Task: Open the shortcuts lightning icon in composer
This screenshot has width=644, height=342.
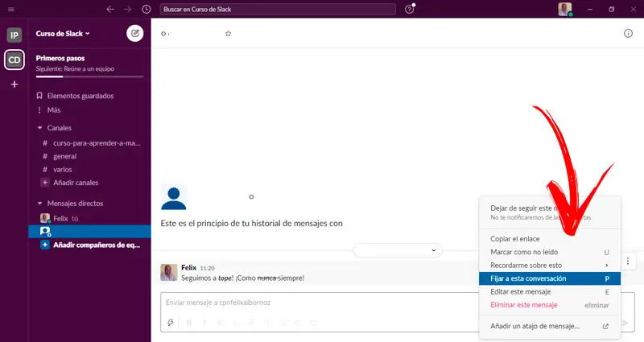Action: click(x=171, y=323)
